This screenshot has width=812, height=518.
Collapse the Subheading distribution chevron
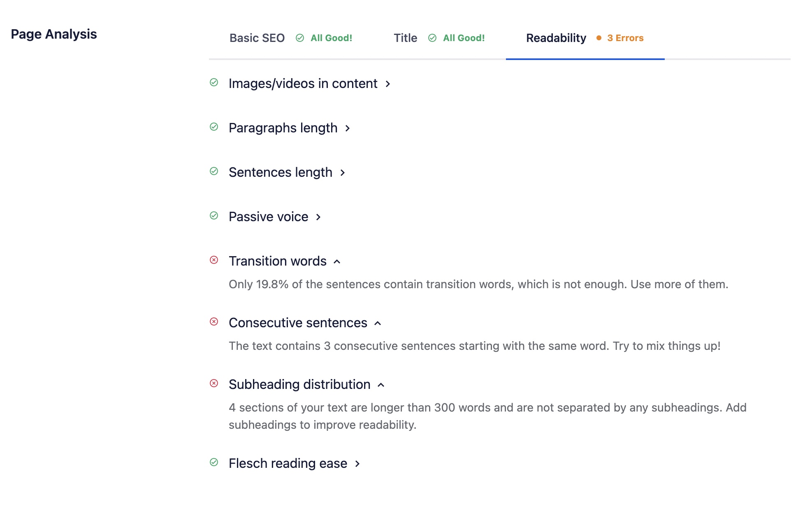coord(381,385)
